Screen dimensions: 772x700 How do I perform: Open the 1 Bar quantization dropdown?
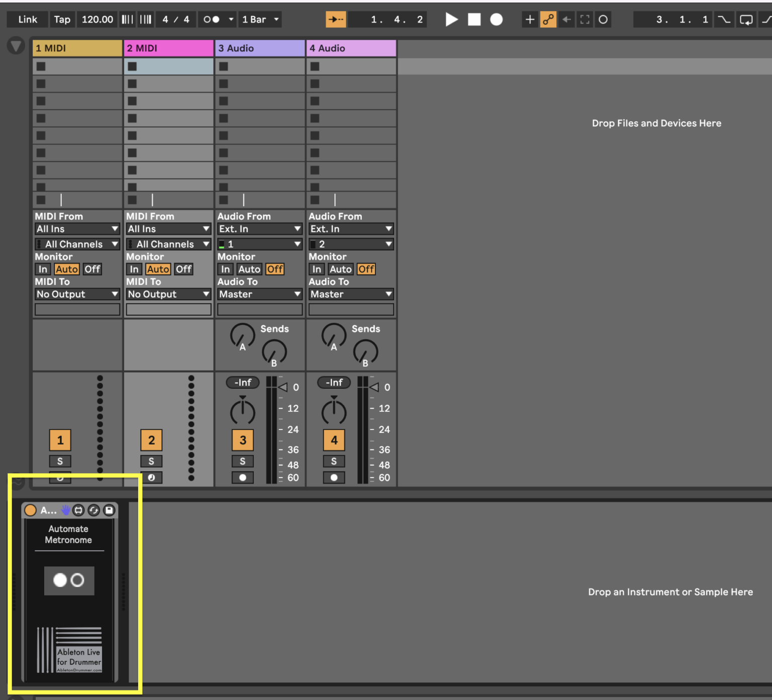click(x=259, y=19)
